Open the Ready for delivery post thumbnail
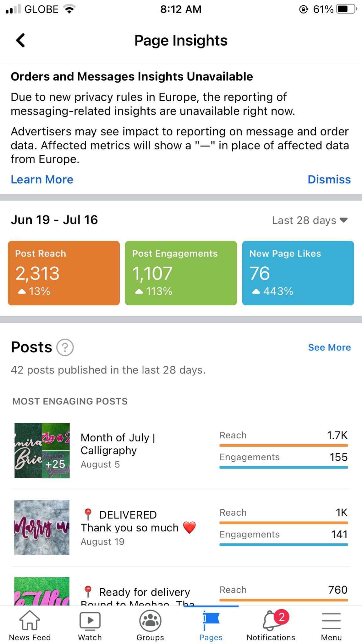The image size is (362, 644). point(42,591)
